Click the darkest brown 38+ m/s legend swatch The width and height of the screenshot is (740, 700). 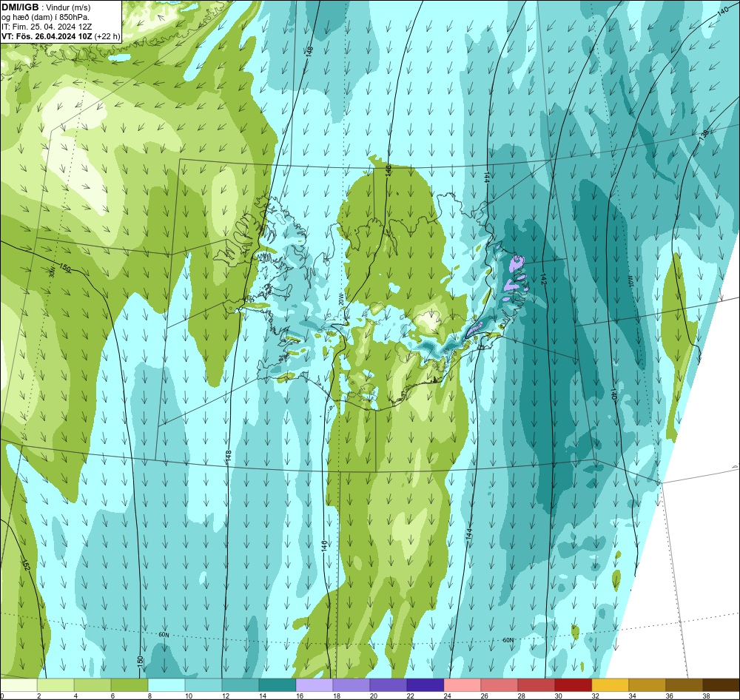pyautogui.click(x=721, y=684)
